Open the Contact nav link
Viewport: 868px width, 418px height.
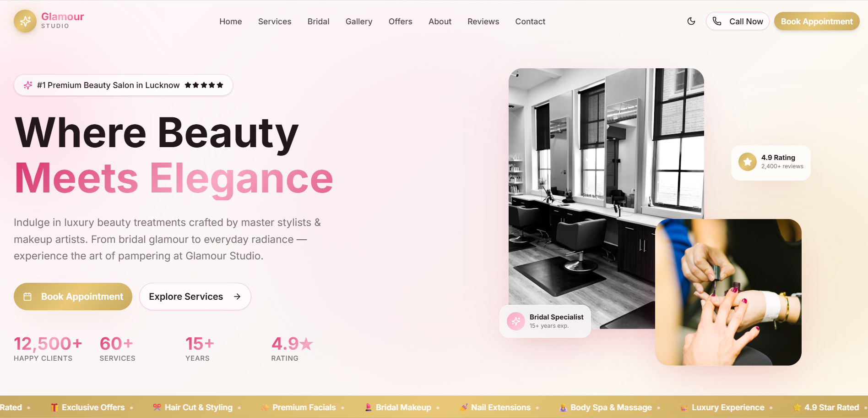pos(530,22)
